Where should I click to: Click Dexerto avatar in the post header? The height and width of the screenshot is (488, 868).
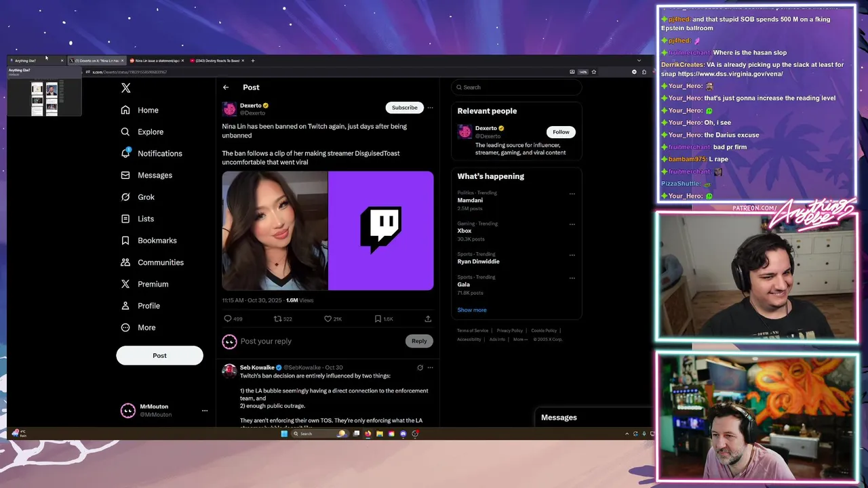tap(229, 108)
